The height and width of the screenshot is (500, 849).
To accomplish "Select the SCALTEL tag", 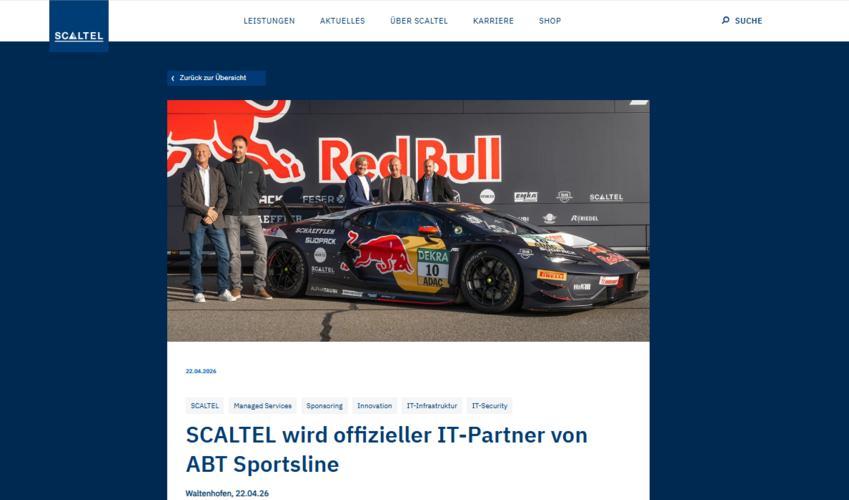I will pos(205,406).
